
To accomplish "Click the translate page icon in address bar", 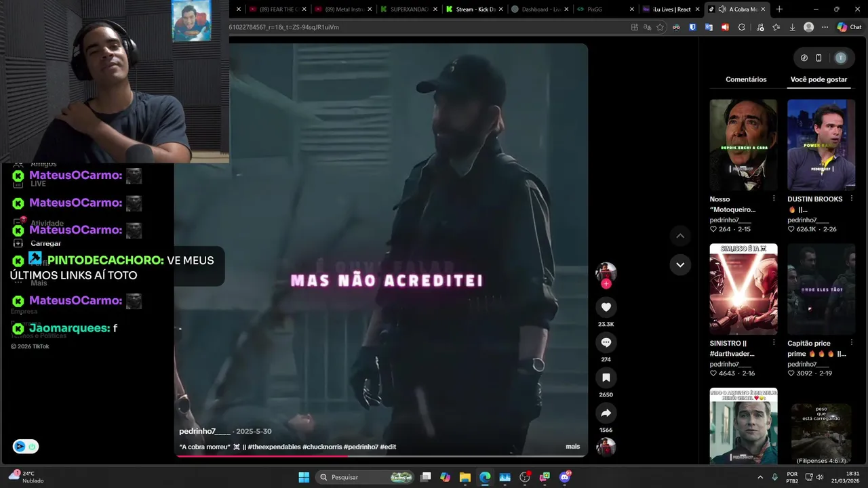I will [647, 27].
